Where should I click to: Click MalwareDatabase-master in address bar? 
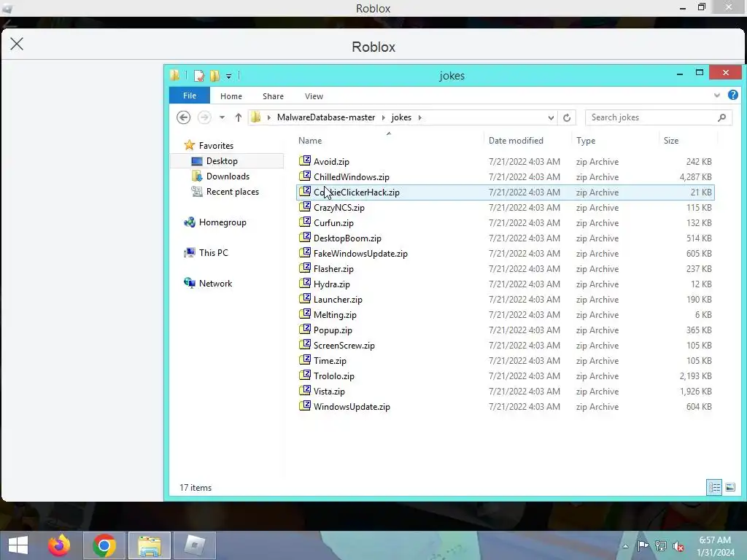tap(326, 117)
